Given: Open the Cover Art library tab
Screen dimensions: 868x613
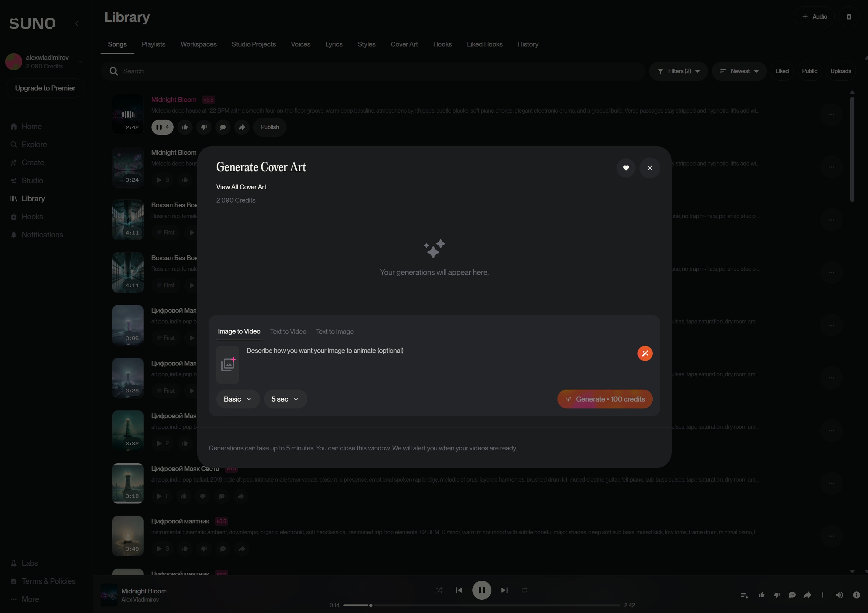Looking at the screenshot, I should pos(404,44).
